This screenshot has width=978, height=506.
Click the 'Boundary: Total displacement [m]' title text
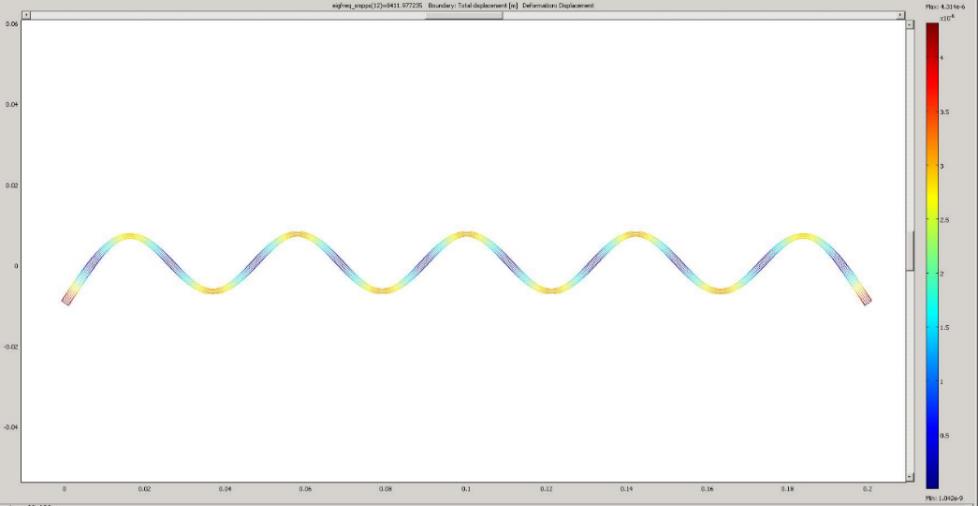(x=473, y=6)
